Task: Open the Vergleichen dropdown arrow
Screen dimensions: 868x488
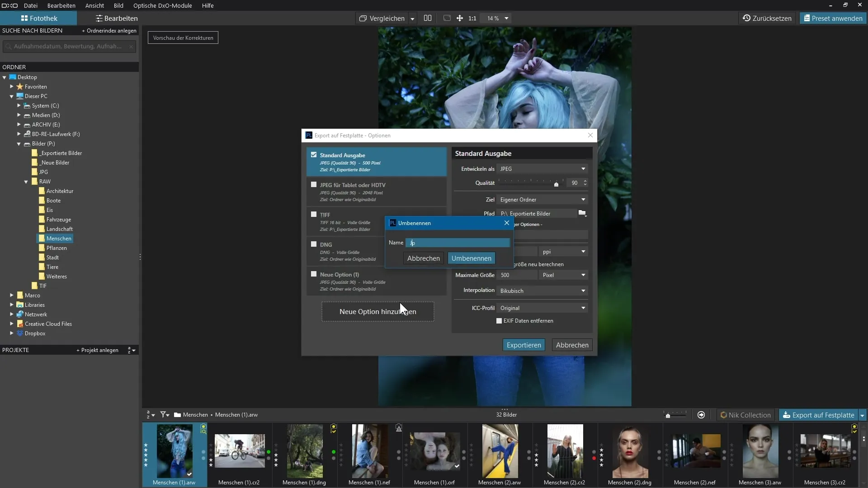Action: [412, 19]
